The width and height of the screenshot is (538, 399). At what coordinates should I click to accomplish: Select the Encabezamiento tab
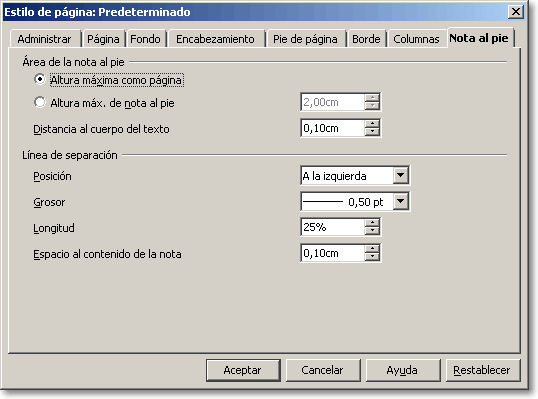point(215,39)
